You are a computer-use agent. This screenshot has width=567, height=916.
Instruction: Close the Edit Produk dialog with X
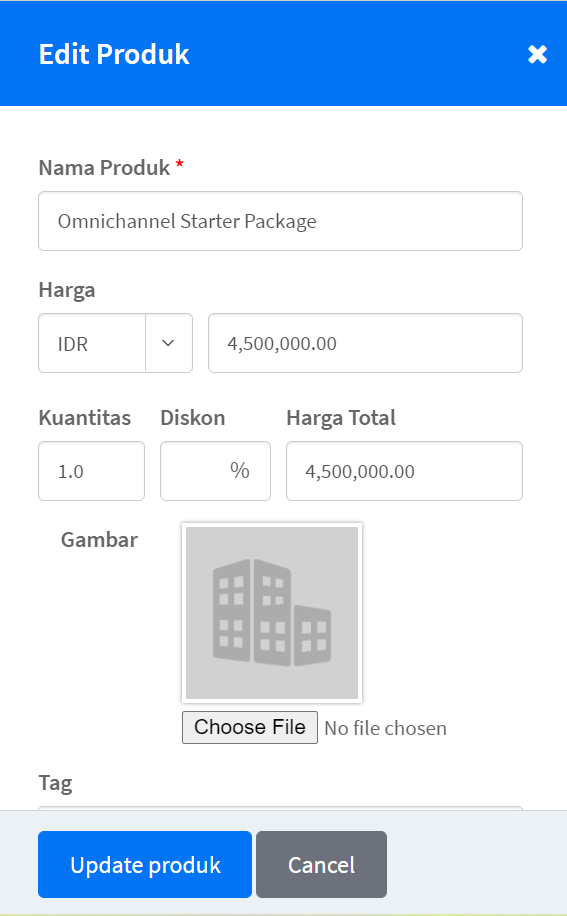tap(537, 54)
